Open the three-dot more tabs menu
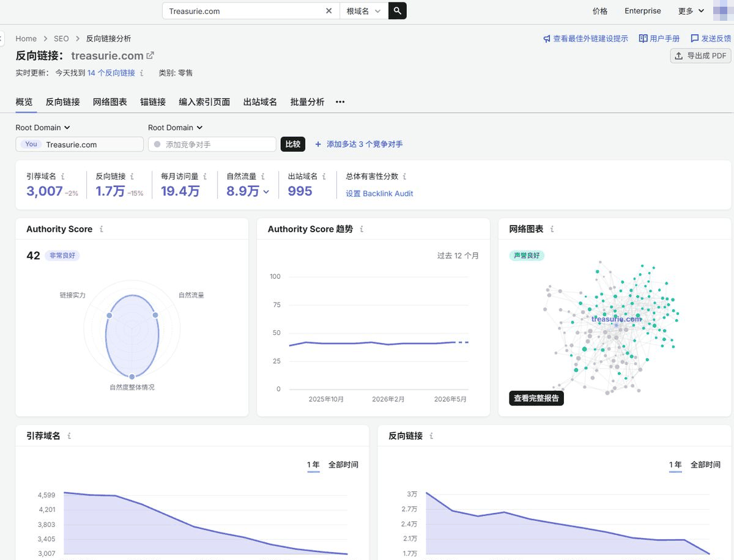The width and height of the screenshot is (734, 560). pyautogui.click(x=340, y=102)
